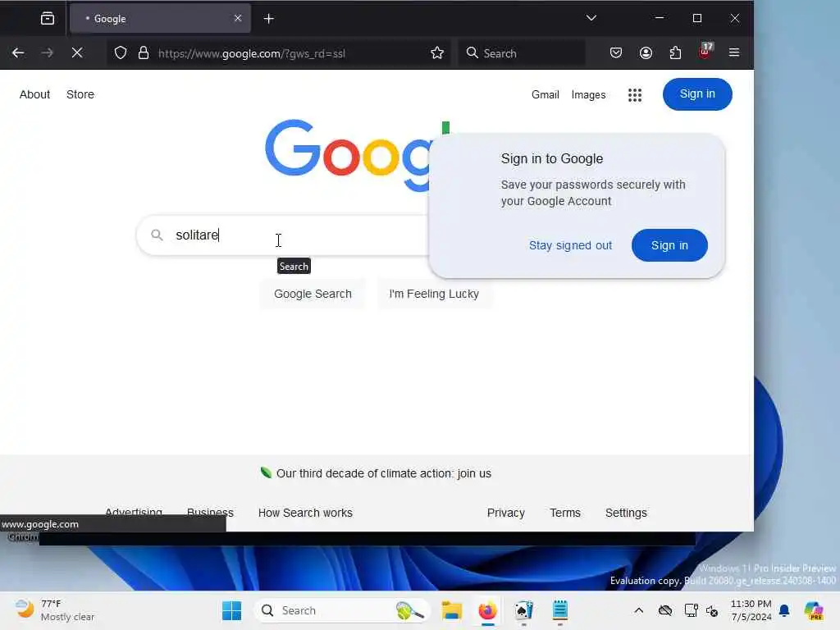Open the weather widget on taskbar
840x630 pixels.
pyautogui.click(x=54, y=610)
